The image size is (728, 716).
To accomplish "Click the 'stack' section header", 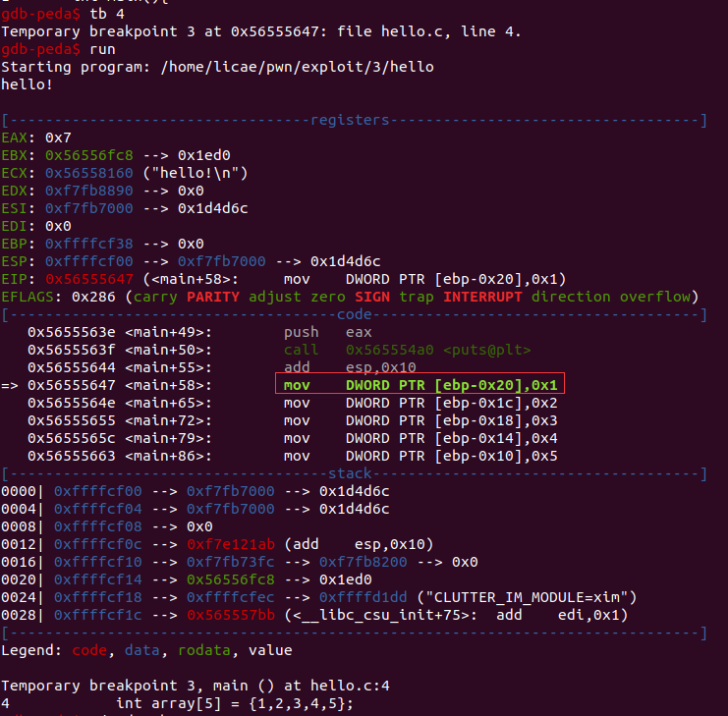I will pos(350,473).
